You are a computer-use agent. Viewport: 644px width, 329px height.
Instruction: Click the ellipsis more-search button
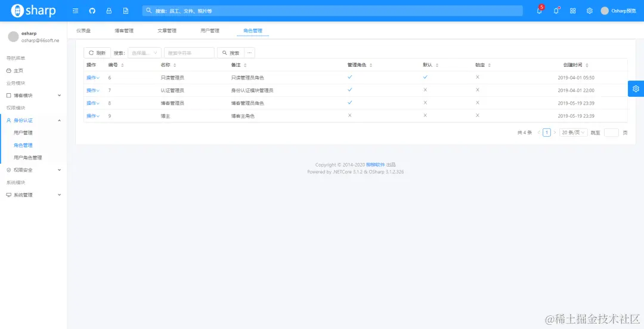tap(249, 53)
